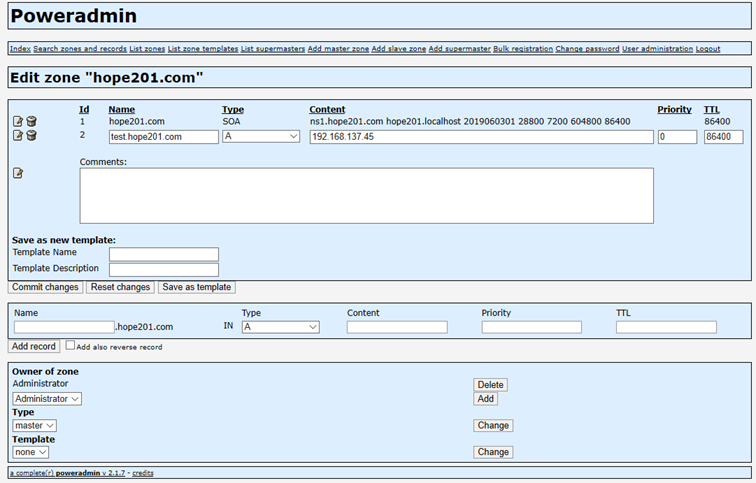Focus the Template Description field
756x483 pixels.
(164, 269)
